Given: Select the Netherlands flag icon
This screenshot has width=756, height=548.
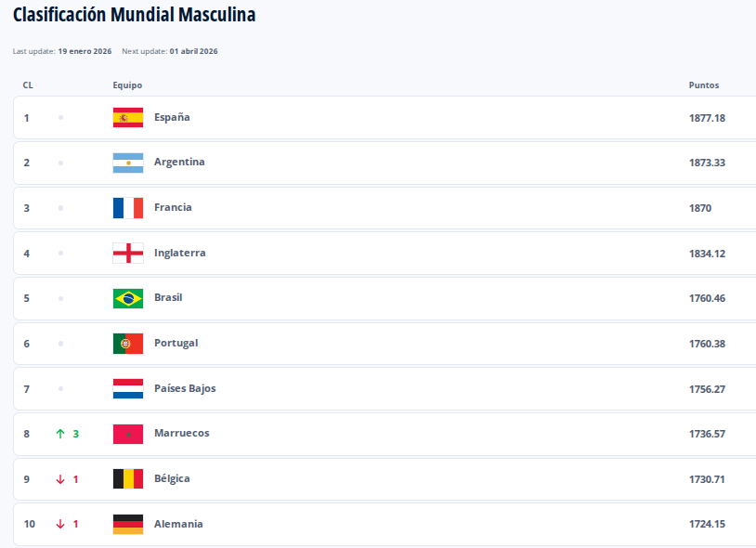Looking at the screenshot, I should pyautogui.click(x=127, y=388).
